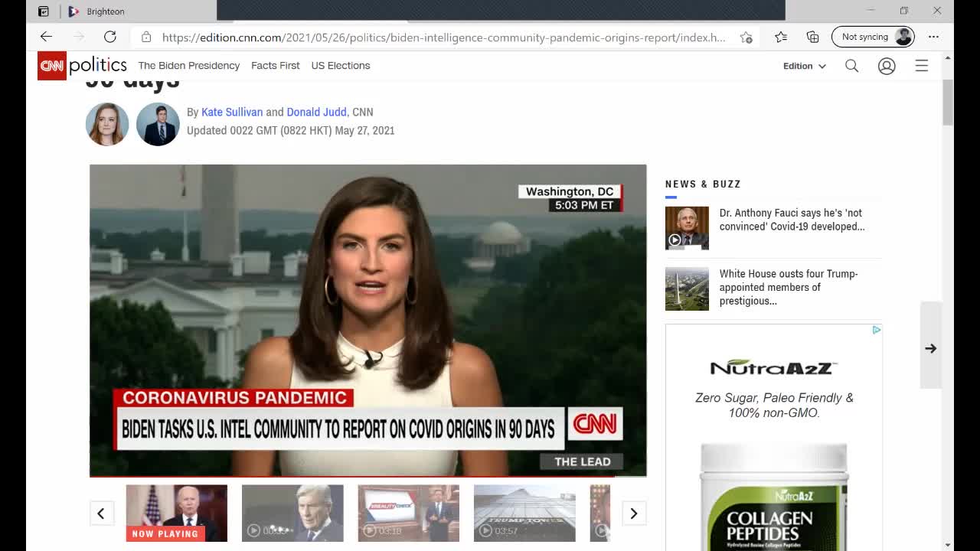
Task: Select the Now Playing video thumbnail
Action: coord(177,513)
